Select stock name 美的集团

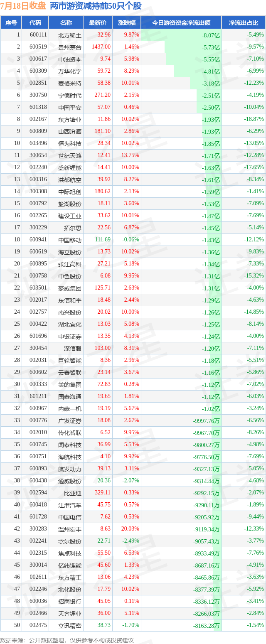coord(70,384)
